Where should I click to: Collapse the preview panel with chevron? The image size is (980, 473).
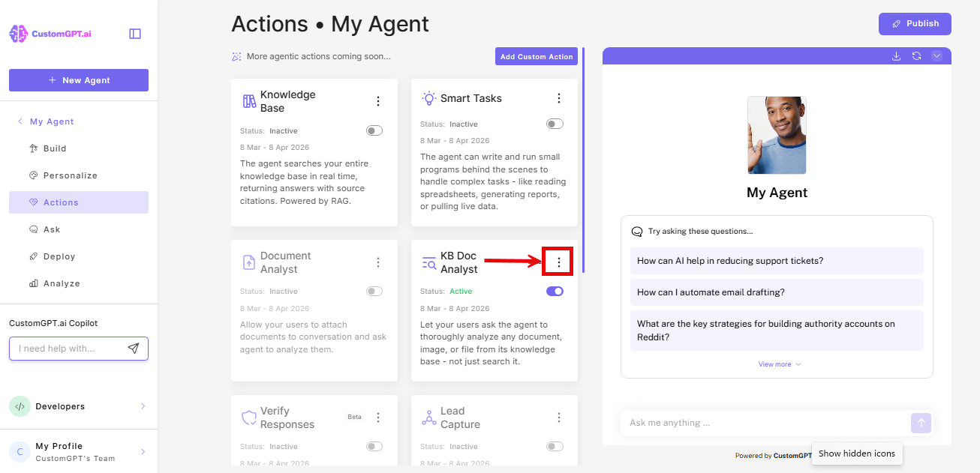936,56
